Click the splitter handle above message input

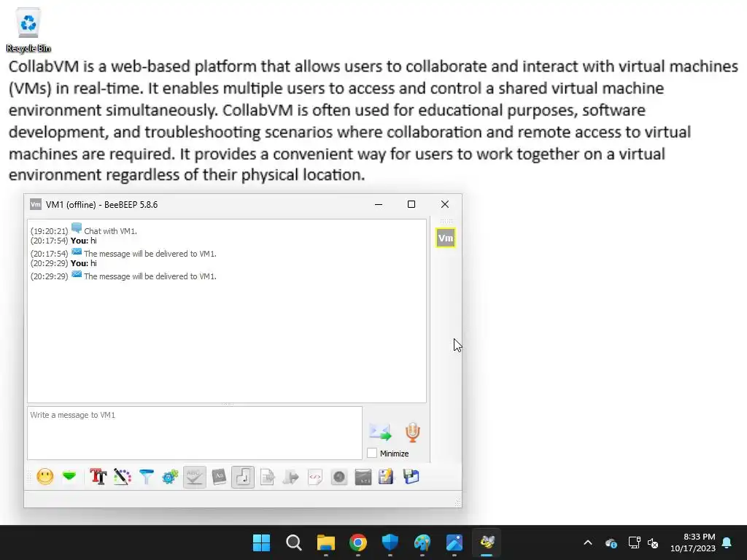click(x=228, y=404)
